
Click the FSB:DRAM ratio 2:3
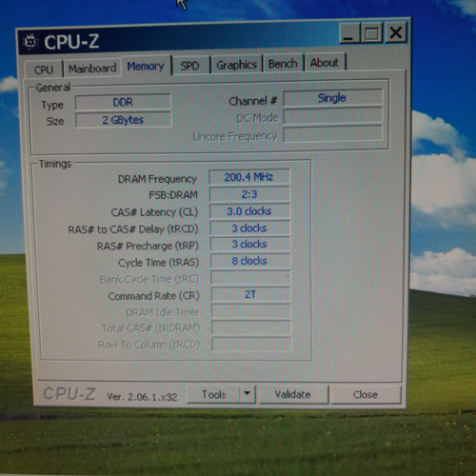coord(249,194)
